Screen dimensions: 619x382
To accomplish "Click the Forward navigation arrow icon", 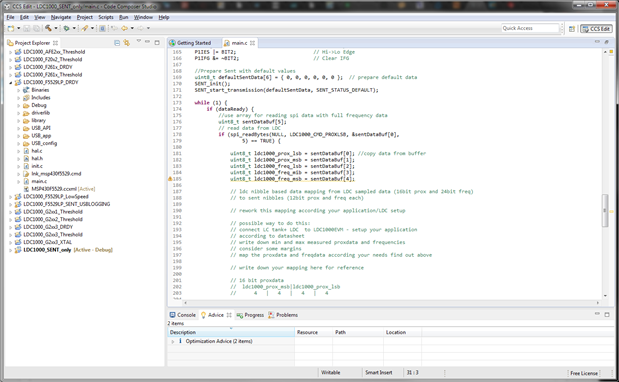I will (x=141, y=28).
